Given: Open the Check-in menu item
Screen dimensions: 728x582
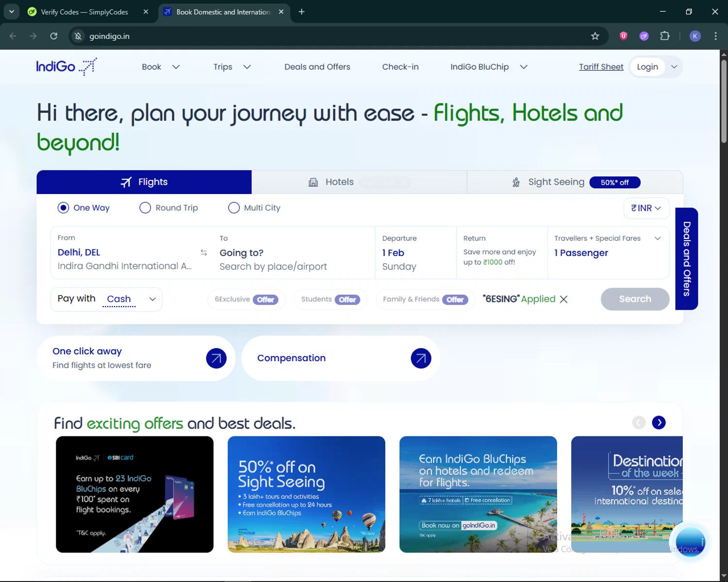Looking at the screenshot, I should click(400, 67).
